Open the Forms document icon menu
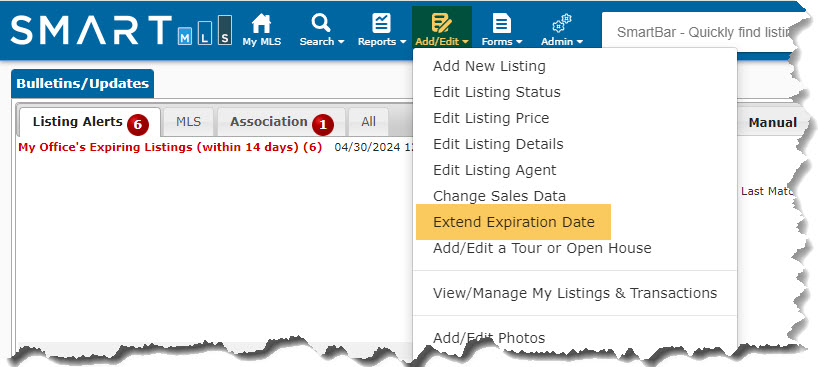Screen dimensions: 818x367 click(x=502, y=23)
